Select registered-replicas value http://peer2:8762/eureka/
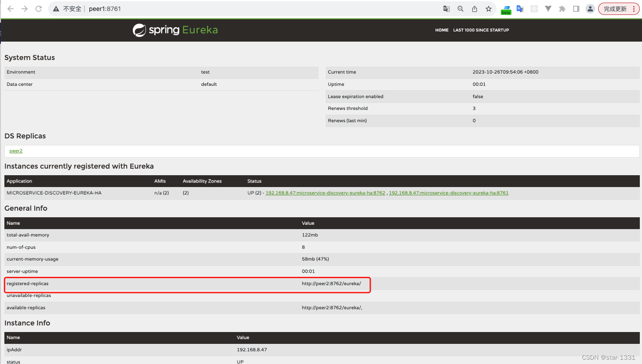The image size is (642, 364). (x=331, y=284)
